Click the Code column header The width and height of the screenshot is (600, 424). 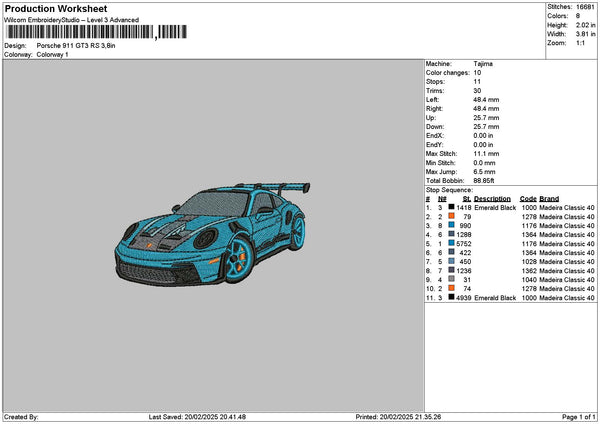click(x=528, y=198)
